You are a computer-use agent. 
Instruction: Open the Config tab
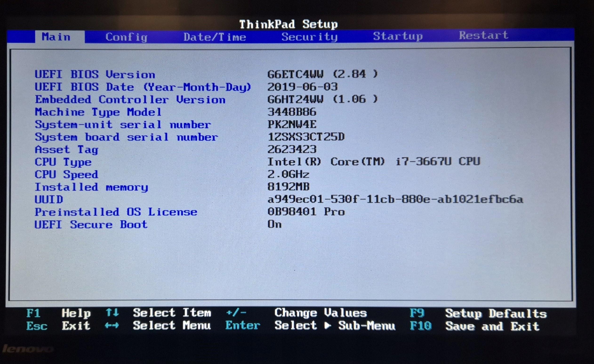[x=126, y=37]
